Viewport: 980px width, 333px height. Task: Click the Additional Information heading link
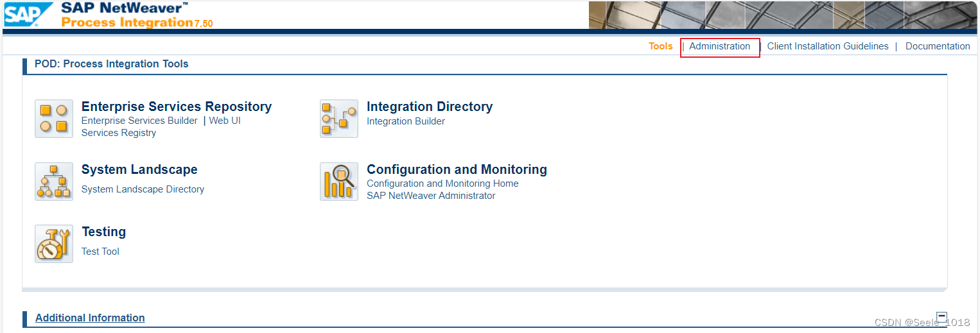90,318
